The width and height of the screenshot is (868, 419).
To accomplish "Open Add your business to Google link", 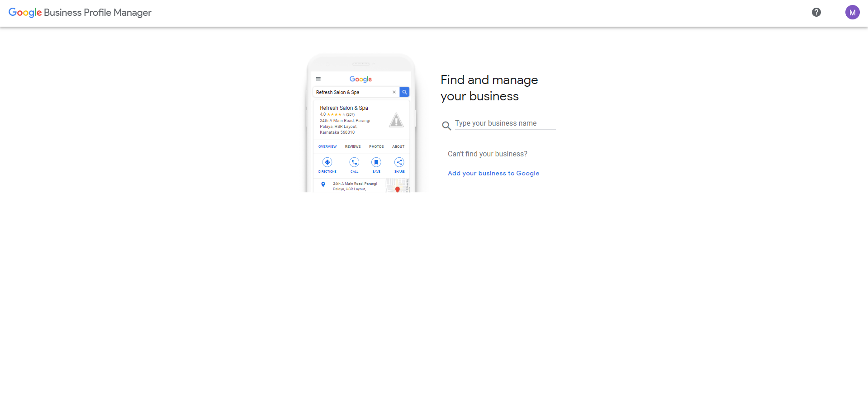I will point(493,173).
